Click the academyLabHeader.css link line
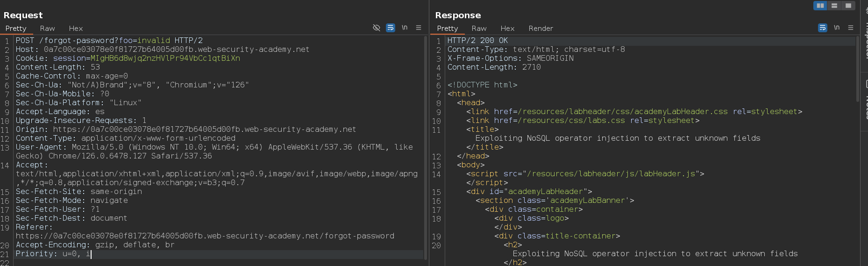This screenshot has width=868, height=266. 634,112
